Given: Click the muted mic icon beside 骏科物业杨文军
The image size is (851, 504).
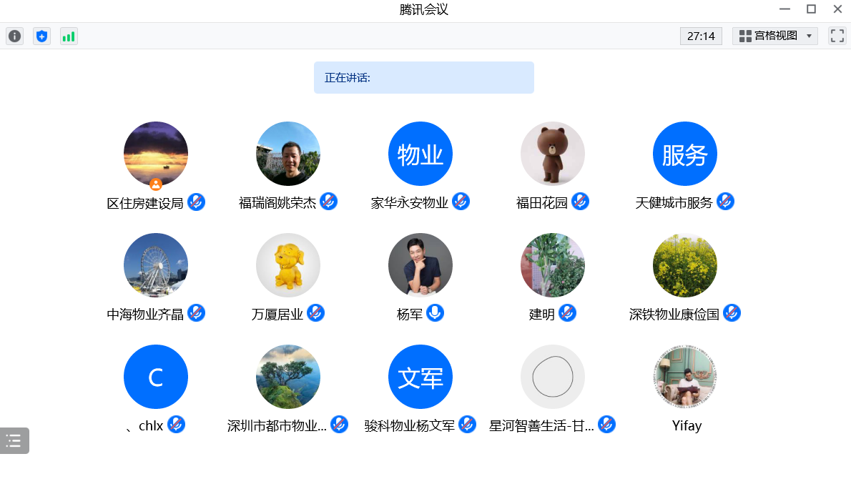Looking at the screenshot, I should pyautogui.click(x=467, y=424).
